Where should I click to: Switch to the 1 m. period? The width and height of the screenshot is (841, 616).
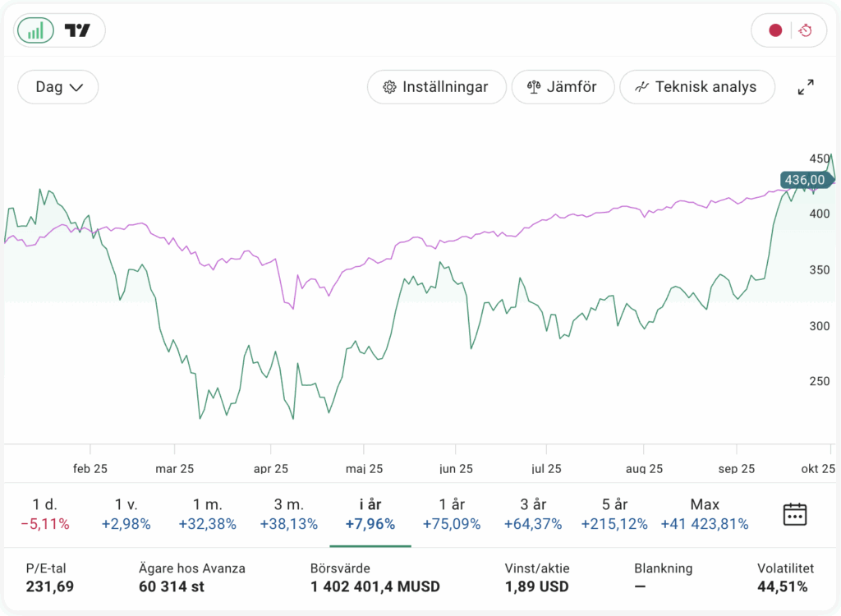click(x=209, y=514)
